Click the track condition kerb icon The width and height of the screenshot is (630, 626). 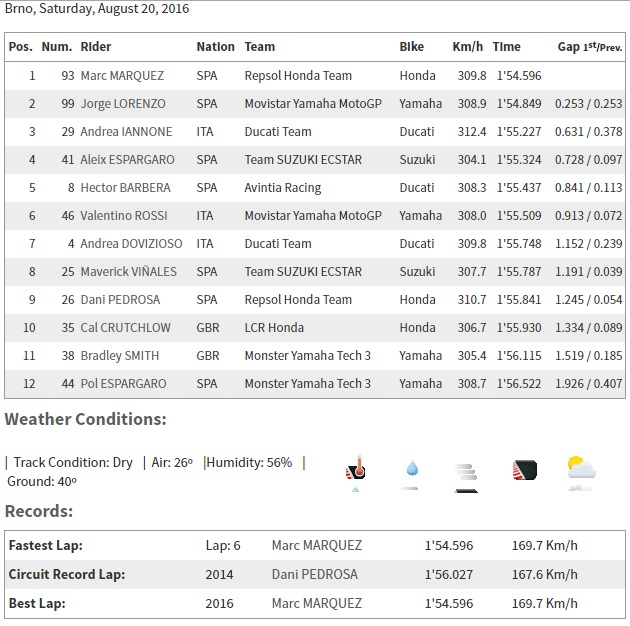pos(524,469)
